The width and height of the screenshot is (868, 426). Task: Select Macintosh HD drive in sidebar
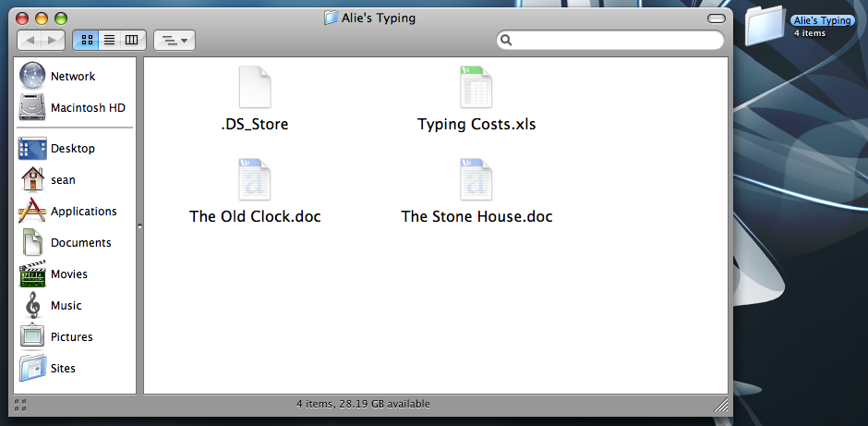pos(75,107)
